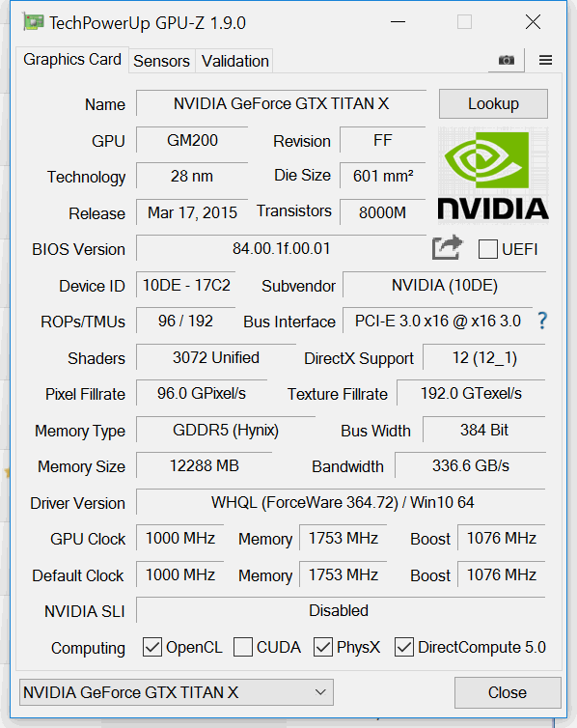This screenshot has width=577, height=728.
Task: Click the camera screenshot icon
Action: pyautogui.click(x=506, y=60)
